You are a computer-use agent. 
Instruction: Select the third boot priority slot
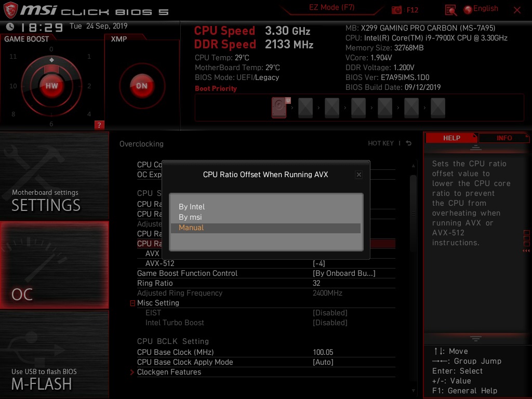coord(332,108)
